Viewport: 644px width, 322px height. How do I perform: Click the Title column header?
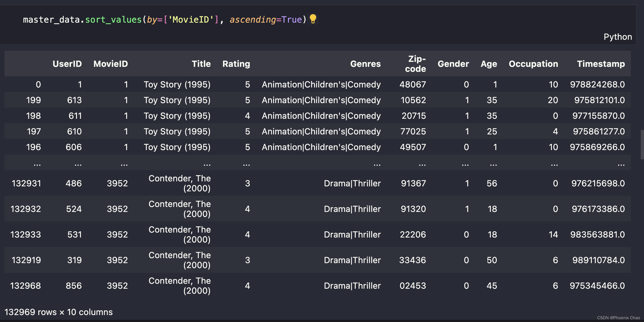pyautogui.click(x=201, y=64)
